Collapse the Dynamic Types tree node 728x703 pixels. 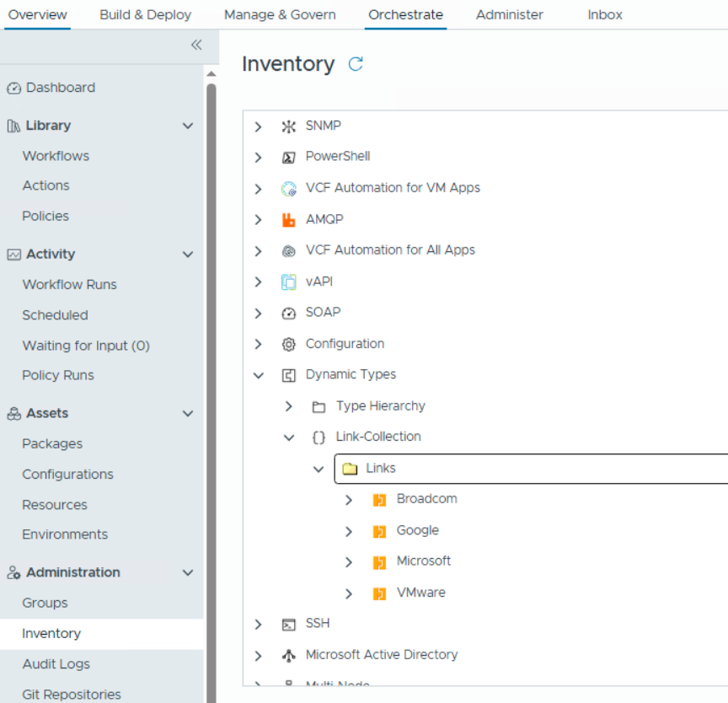tap(259, 375)
